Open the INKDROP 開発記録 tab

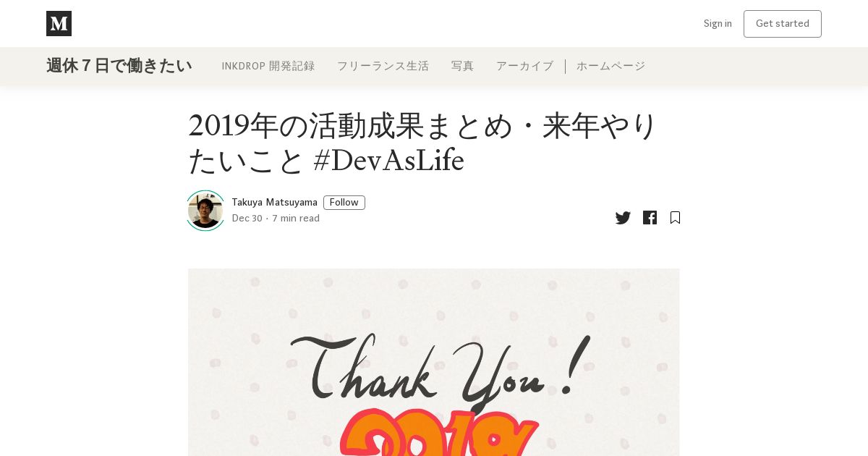268,66
